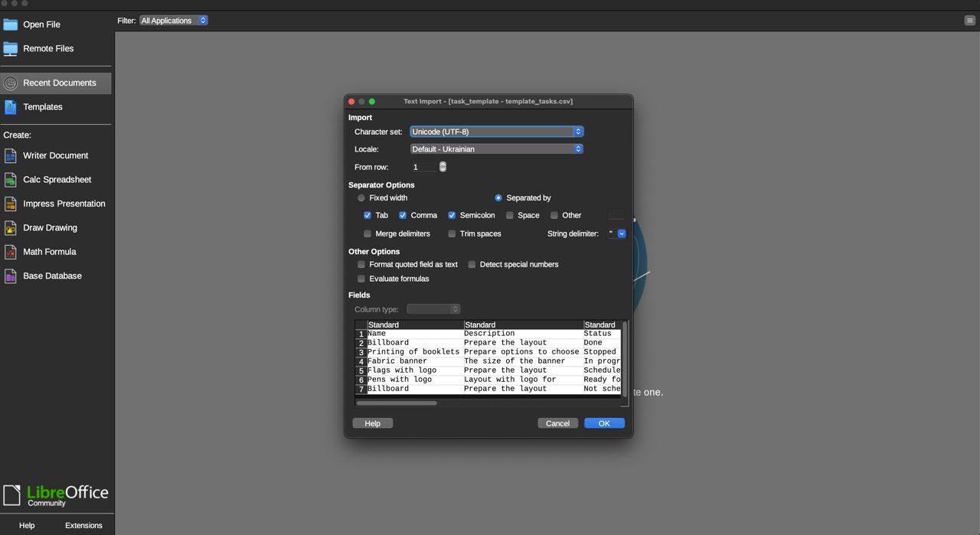The height and width of the screenshot is (535, 980).
Task: Click the horizontal scrollbar under the preview
Action: point(397,403)
